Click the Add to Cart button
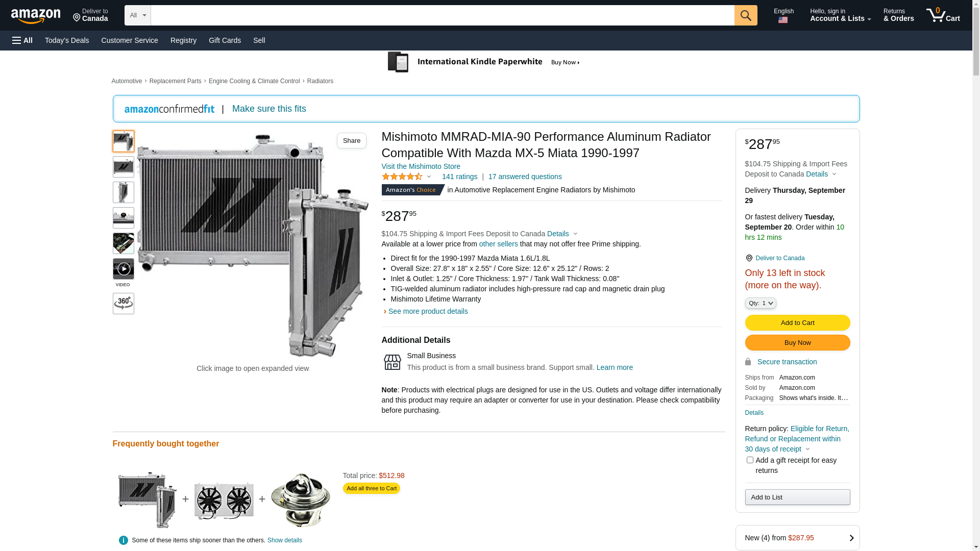980x551 pixels. pyautogui.click(x=797, y=322)
